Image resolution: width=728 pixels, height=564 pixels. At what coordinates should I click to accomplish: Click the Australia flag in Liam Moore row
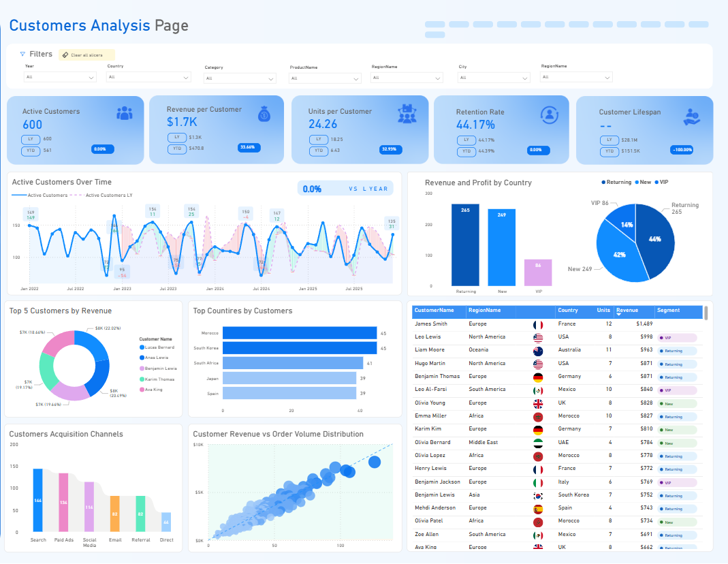click(538, 351)
